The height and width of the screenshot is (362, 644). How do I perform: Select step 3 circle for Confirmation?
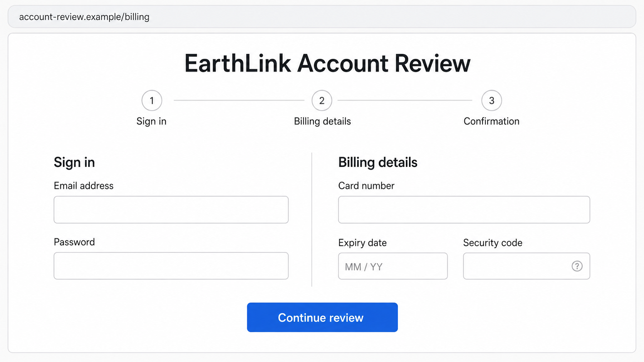click(x=491, y=100)
